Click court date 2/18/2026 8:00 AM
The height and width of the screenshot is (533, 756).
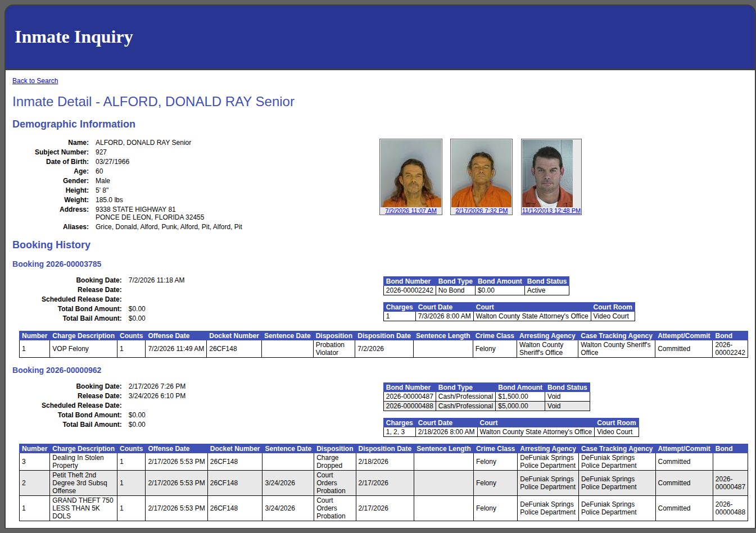pyautogui.click(x=446, y=432)
